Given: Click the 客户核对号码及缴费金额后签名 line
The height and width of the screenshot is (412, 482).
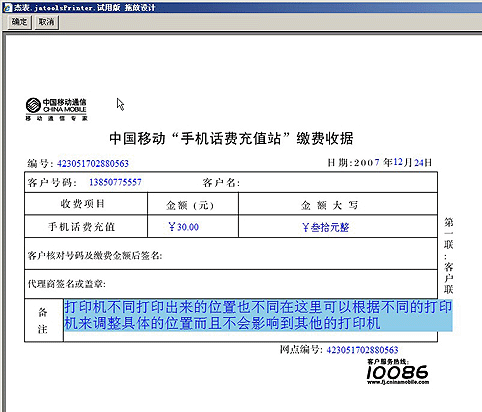Looking at the screenshot, I should (95, 256).
